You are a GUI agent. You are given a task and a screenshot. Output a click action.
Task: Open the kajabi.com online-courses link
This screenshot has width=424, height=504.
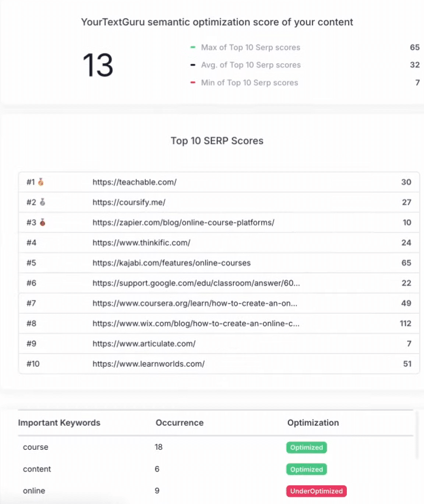[x=172, y=263]
